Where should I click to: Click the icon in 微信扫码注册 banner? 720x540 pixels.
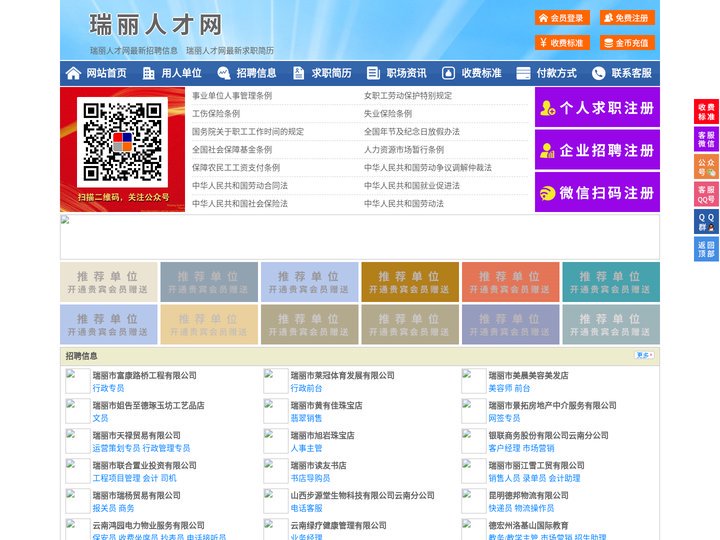point(547,193)
